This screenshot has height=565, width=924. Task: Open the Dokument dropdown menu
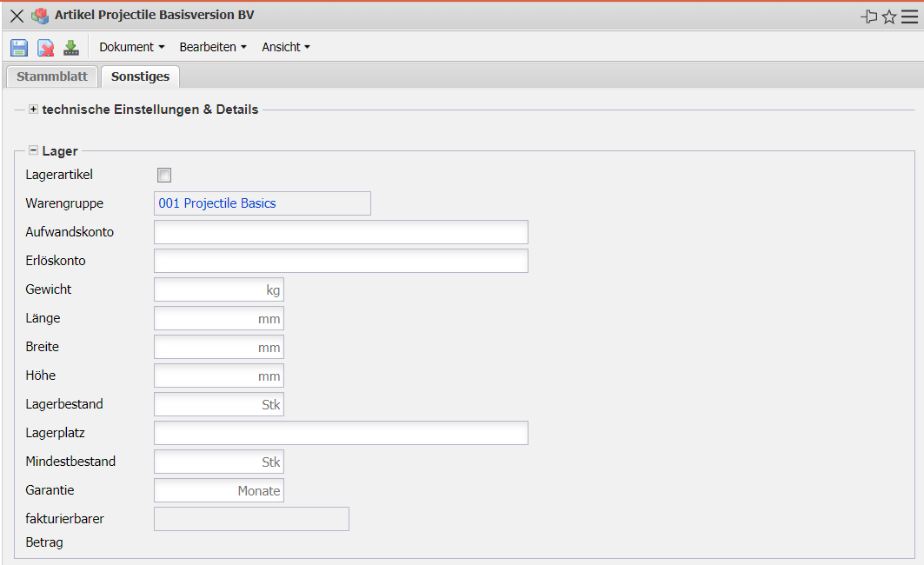click(x=132, y=47)
